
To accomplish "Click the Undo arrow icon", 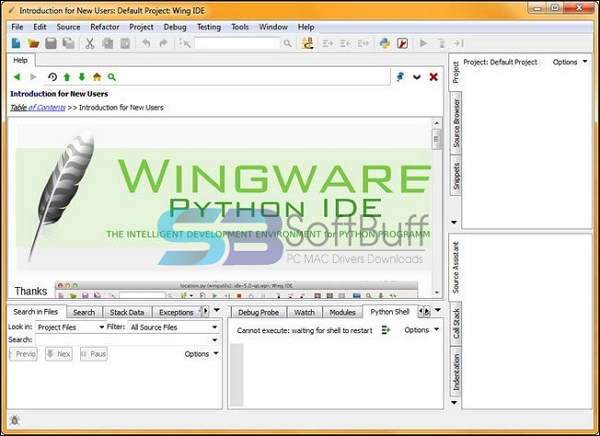I will [146, 43].
